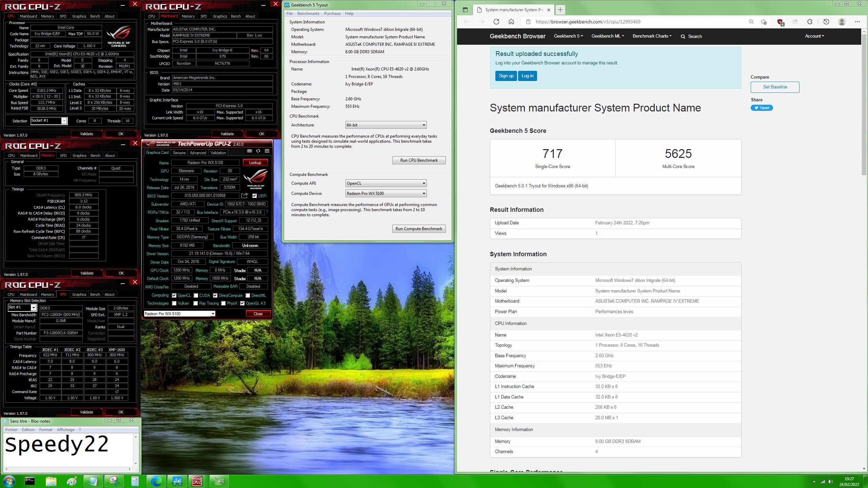The image size is (868, 488).
Task: Click the Windows Start orb
Action: 9,481
